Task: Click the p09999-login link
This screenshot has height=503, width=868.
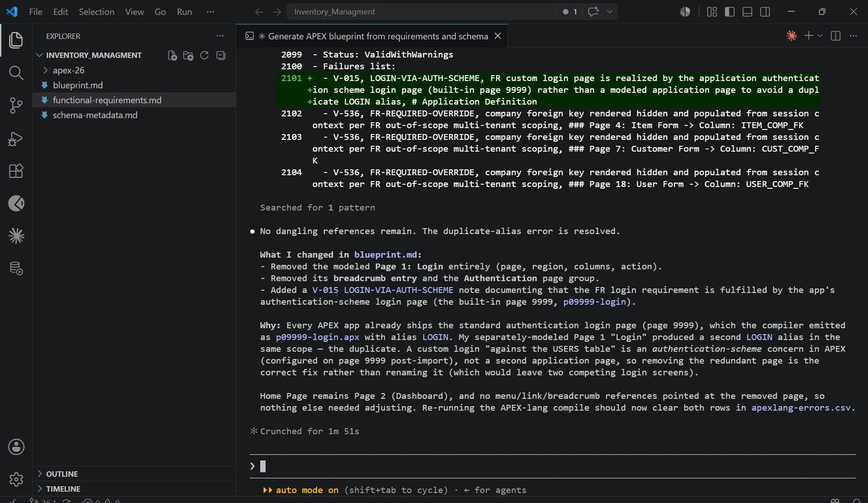Action: click(594, 302)
